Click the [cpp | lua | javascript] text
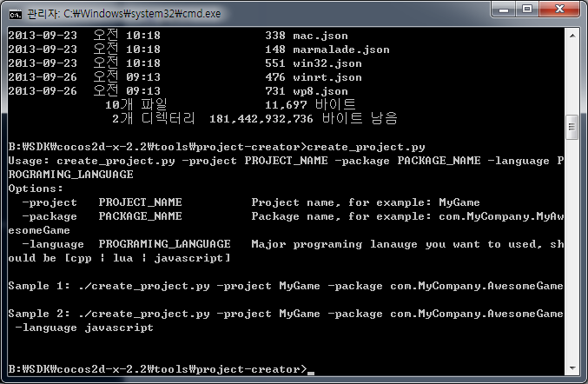 point(148,258)
